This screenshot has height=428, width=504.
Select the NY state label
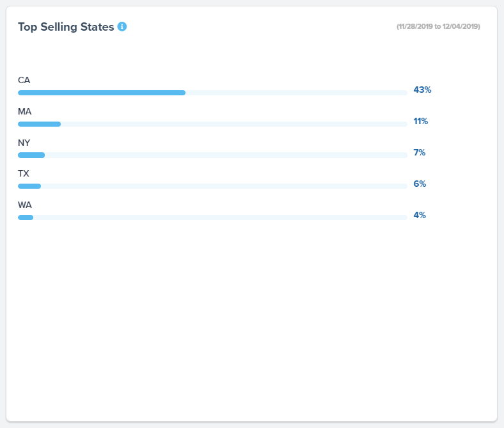[24, 143]
